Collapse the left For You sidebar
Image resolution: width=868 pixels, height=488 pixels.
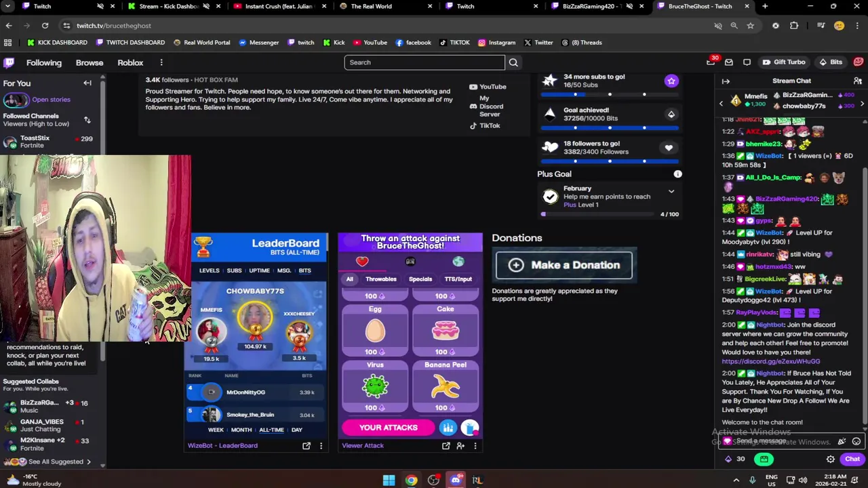[x=87, y=83]
